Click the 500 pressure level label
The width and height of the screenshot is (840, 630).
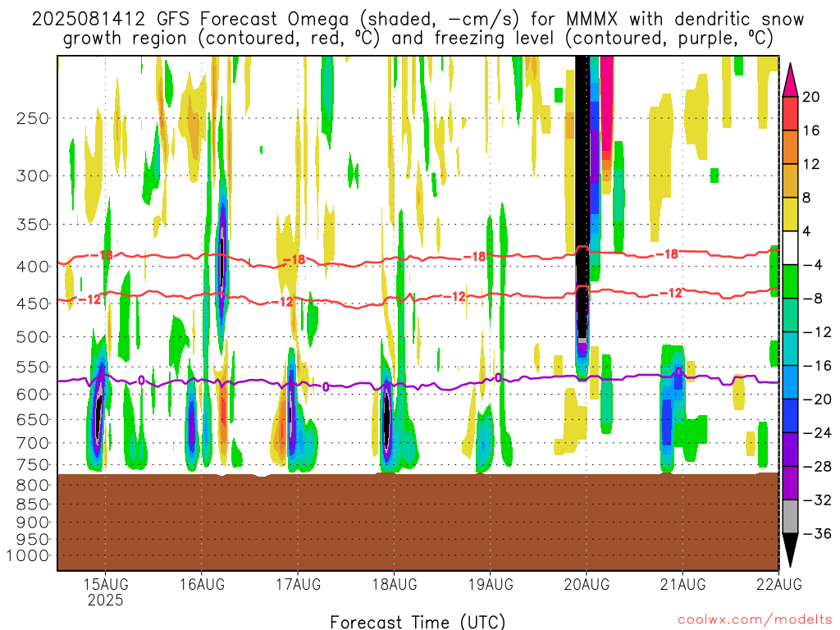[33, 337]
